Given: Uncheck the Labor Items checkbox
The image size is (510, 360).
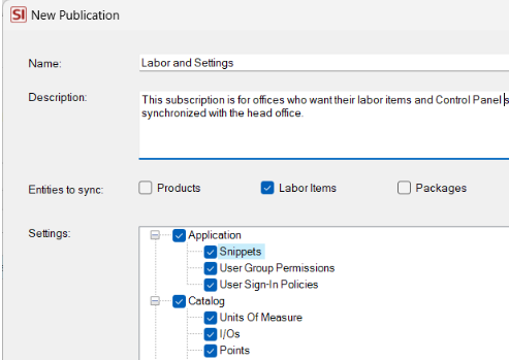Looking at the screenshot, I should click(267, 188).
